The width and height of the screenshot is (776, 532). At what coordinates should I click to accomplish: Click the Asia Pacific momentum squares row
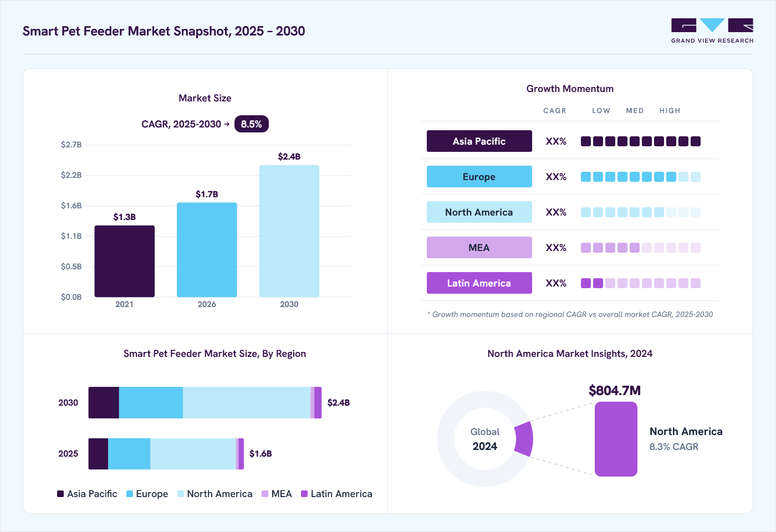tap(641, 141)
